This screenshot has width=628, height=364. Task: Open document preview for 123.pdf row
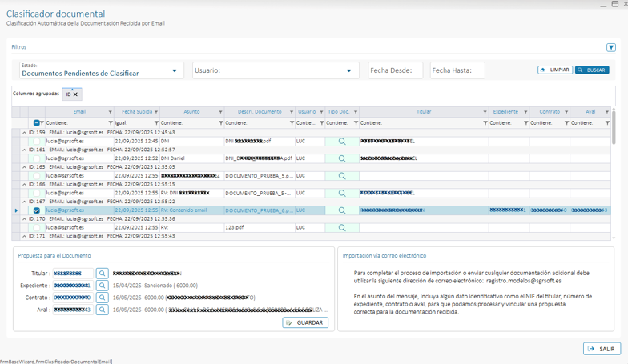click(341, 228)
